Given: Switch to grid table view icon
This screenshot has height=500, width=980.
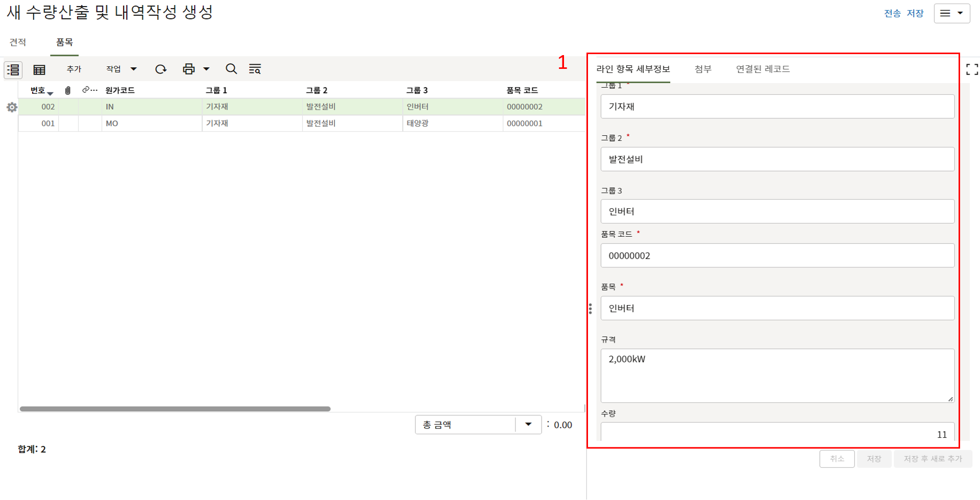Looking at the screenshot, I should coord(39,69).
